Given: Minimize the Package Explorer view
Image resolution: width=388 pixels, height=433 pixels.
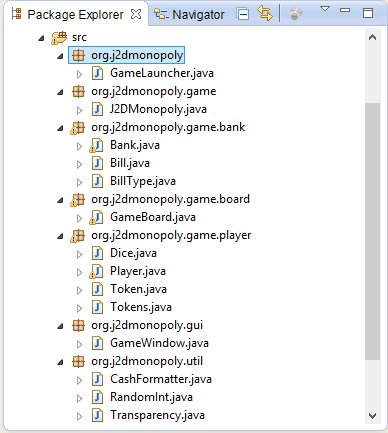Looking at the screenshot, I should tap(345, 10).
